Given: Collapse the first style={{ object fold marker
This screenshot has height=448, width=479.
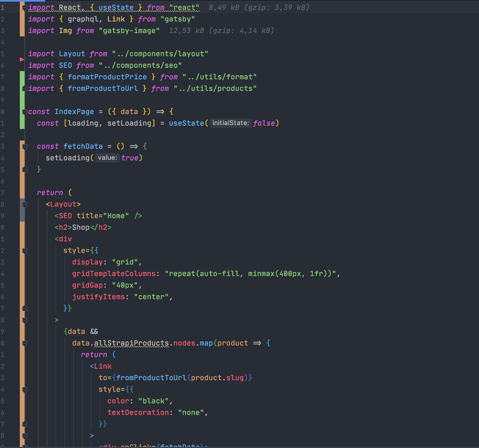Looking at the screenshot, I should pyautogui.click(x=25, y=250).
